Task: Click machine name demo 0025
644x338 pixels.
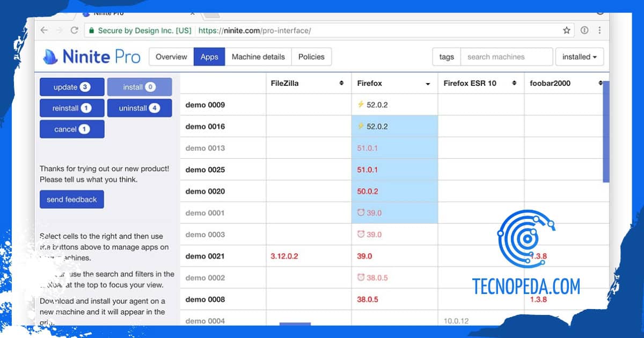Action: pos(205,170)
